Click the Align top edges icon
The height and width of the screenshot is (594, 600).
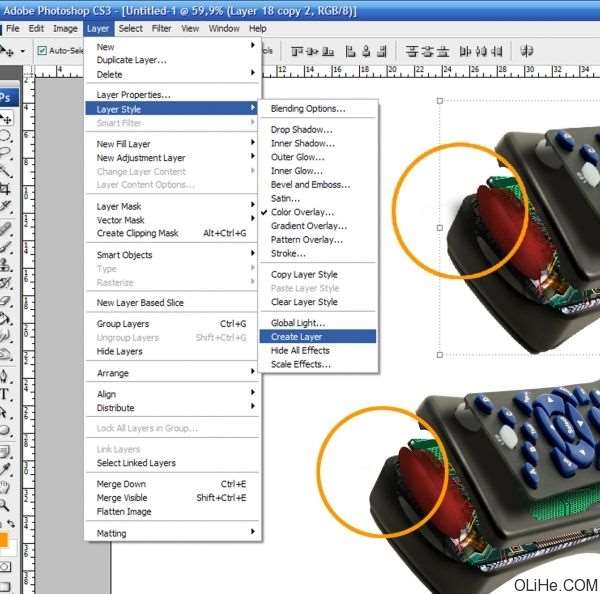297,50
